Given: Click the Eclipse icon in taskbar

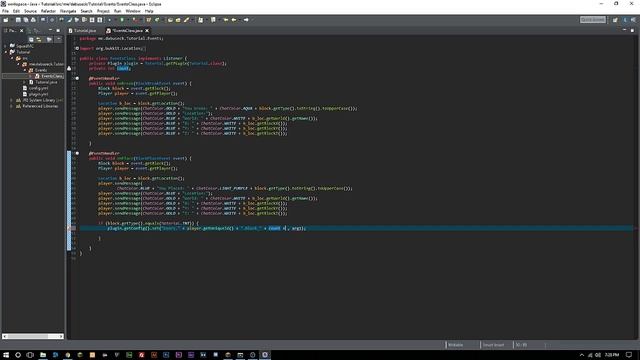Looking at the screenshot, I should pos(265,355).
